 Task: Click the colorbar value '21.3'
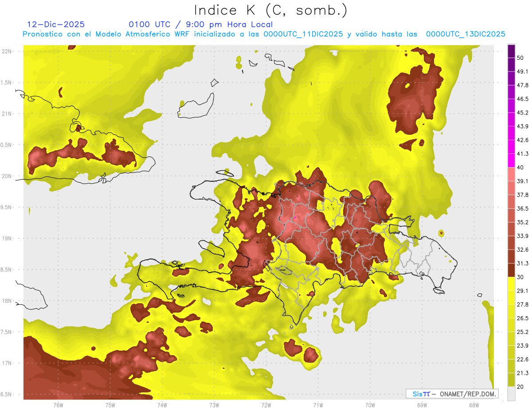[523, 373]
